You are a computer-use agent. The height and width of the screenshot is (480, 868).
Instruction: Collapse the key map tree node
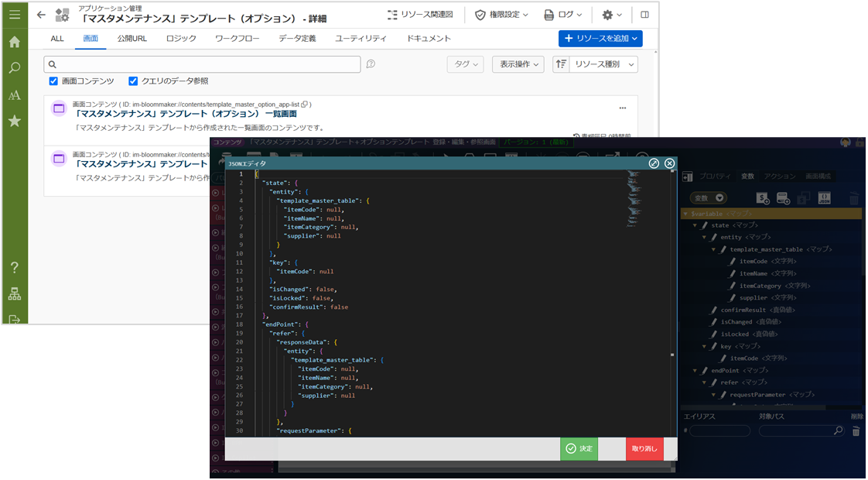pos(704,346)
